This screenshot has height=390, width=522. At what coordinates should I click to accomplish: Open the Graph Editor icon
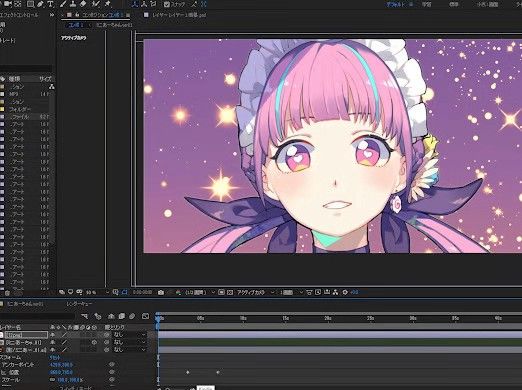pyautogui.click(x=145, y=316)
